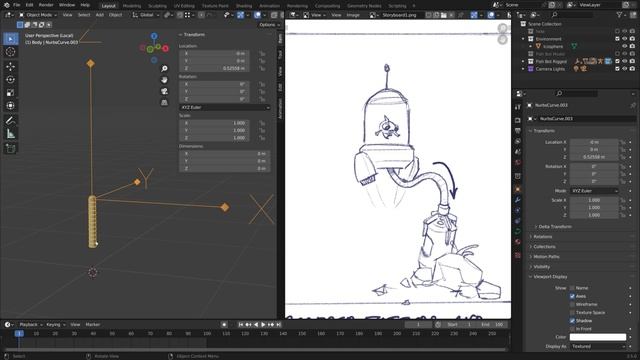Open the Output properties tab icon
This screenshot has width=640, height=360.
[518, 131]
